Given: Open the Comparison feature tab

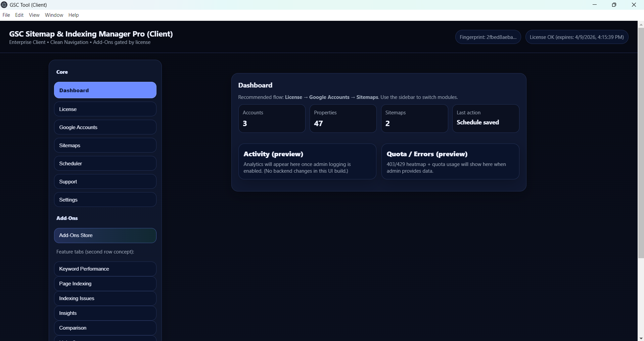Looking at the screenshot, I should tap(105, 328).
